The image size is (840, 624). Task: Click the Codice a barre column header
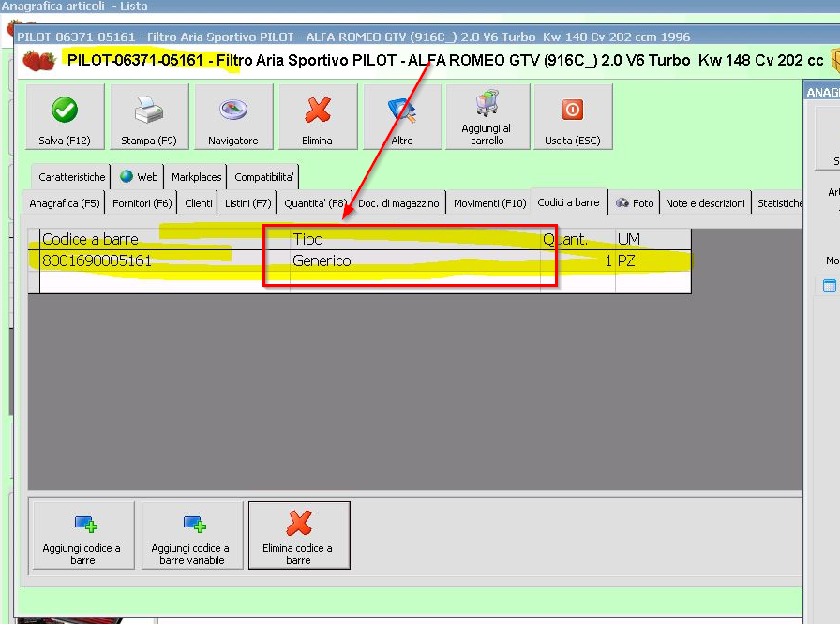point(165,239)
